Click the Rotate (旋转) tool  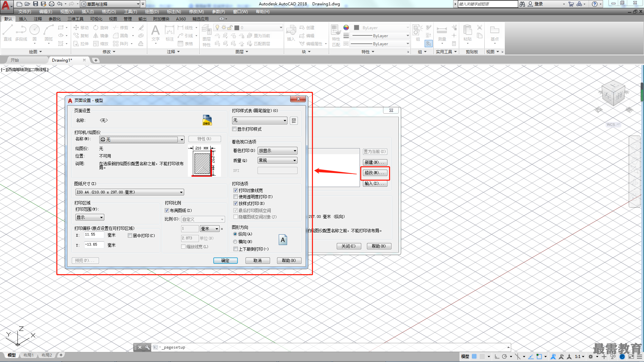pos(101,27)
